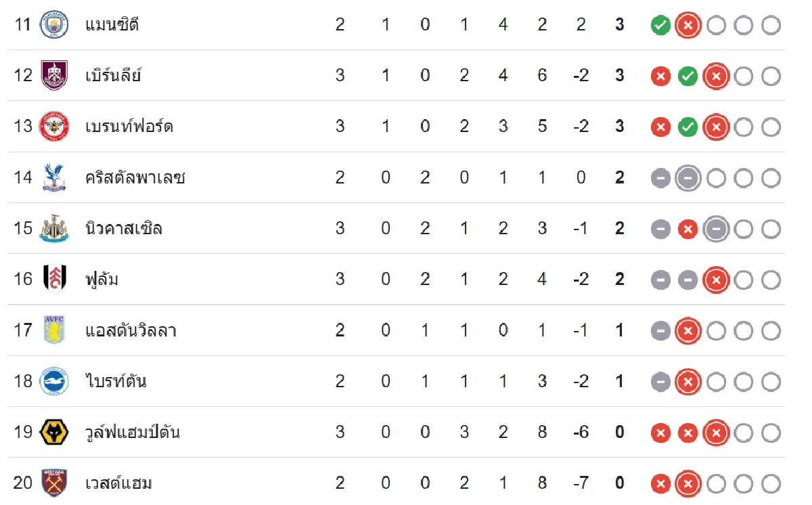
Task: Click the West Ham club crest
Action: click(x=54, y=483)
